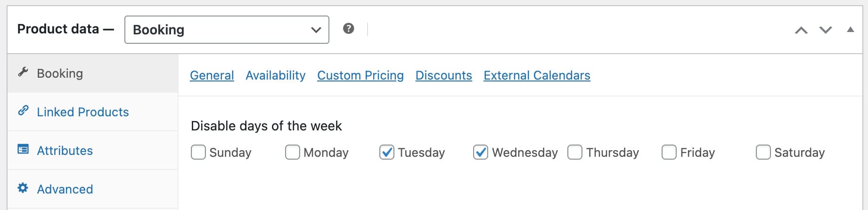Enable the Sunday checkbox
This screenshot has height=210, width=868.
(198, 152)
